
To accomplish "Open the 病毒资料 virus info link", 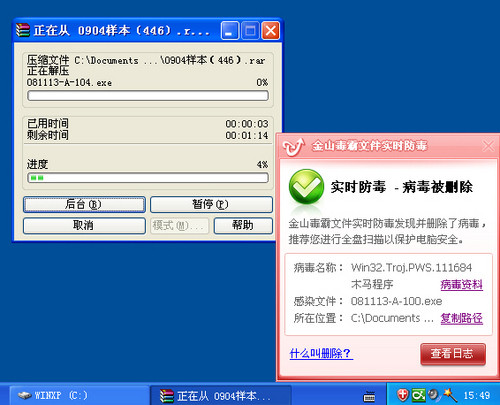I will [x=461, y=285].
